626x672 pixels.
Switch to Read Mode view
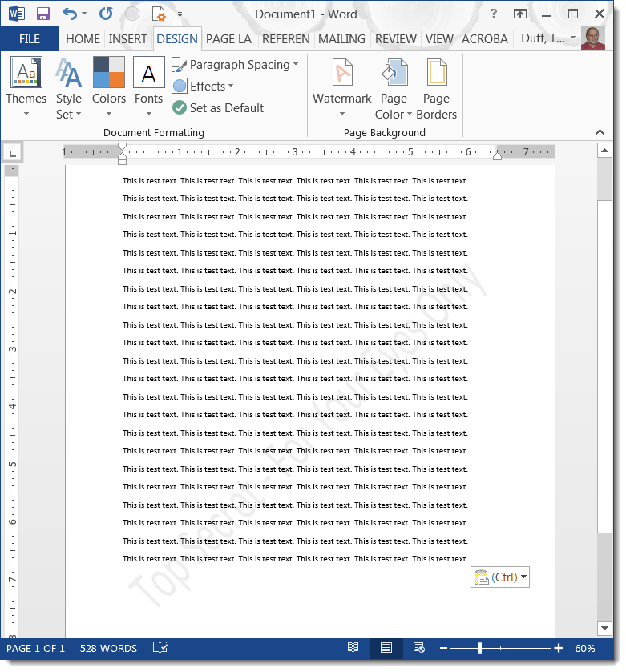point(353,648)
